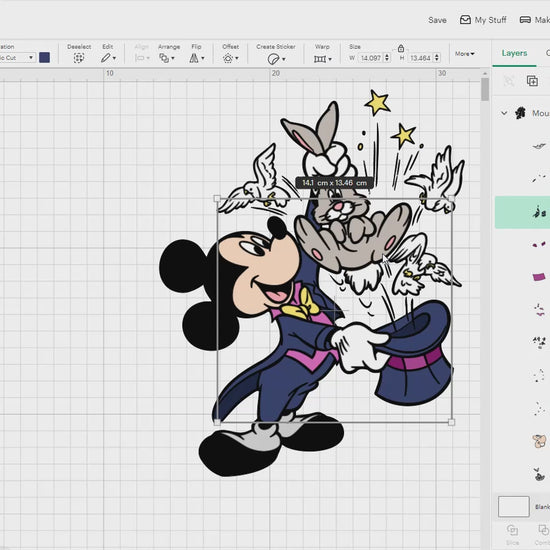The width and height of the screenshot is (550, 550).
Task: Select the purple rectangle layer thumbnail
Action: pyautogui.click(x=539, y=277)
